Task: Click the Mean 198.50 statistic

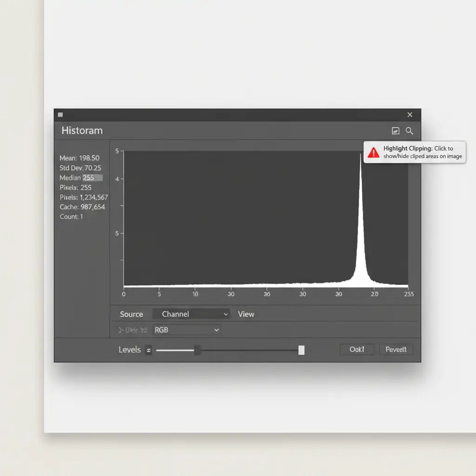Action: pos(79,158)
